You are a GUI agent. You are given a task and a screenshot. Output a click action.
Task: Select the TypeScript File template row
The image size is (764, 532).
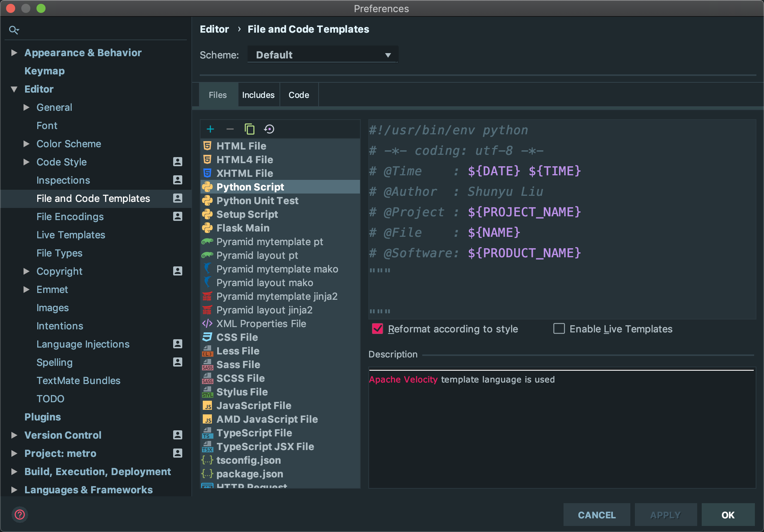pos(280,433)
